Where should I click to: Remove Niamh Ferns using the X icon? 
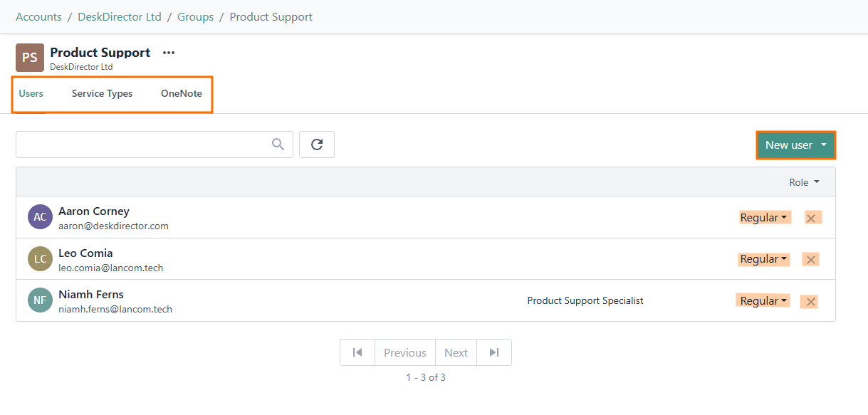[x=810, y=301]
